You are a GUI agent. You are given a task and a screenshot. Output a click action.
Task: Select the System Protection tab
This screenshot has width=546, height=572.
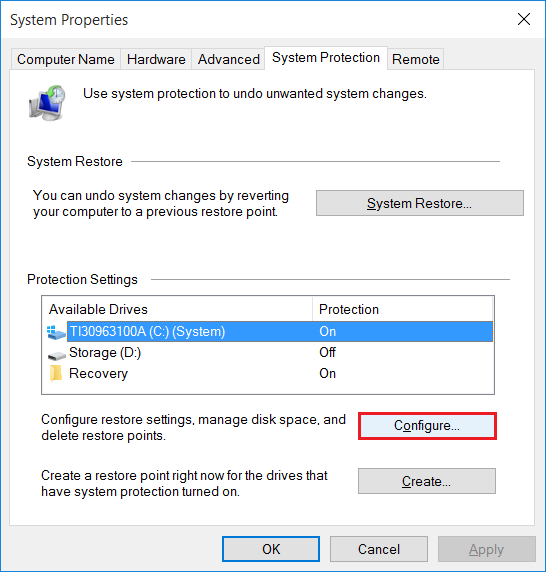point(326,58)
